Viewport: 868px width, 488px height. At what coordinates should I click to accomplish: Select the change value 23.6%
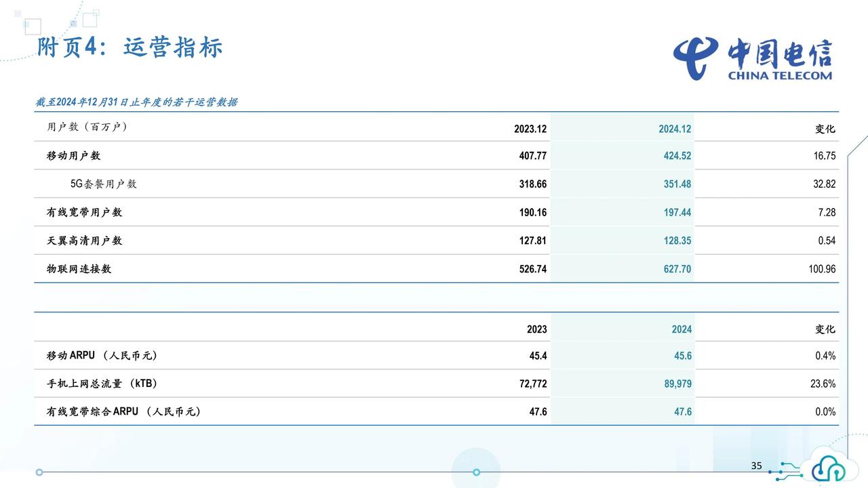(x=823, y=384)
